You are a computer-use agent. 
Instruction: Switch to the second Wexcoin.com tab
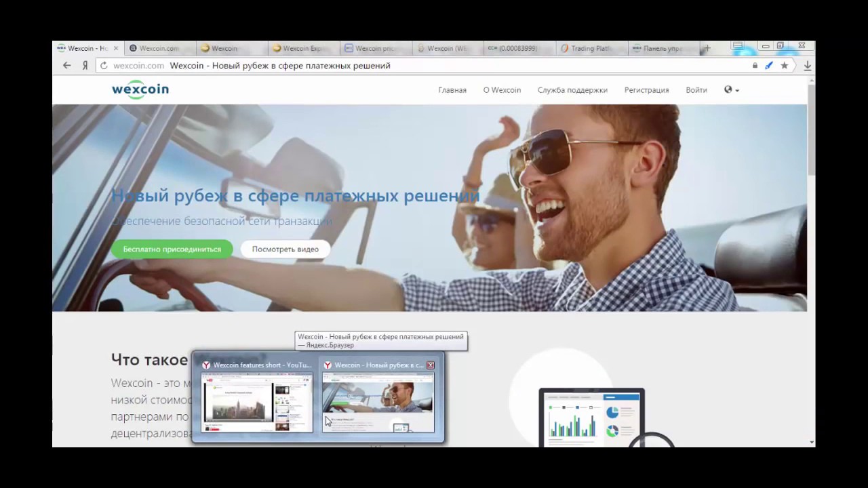[x=159, y=48]
